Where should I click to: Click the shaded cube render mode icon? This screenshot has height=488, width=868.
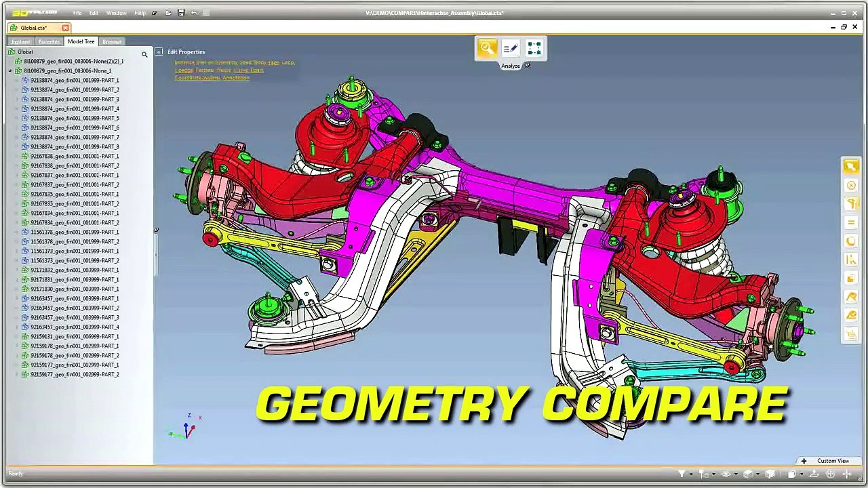point(748,474)
